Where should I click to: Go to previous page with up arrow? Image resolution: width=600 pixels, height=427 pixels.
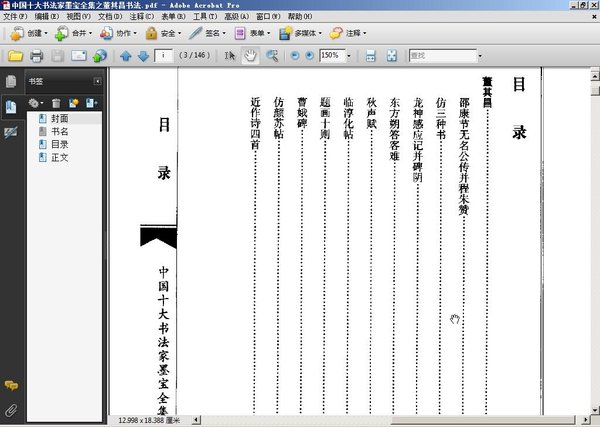point(126,56)
